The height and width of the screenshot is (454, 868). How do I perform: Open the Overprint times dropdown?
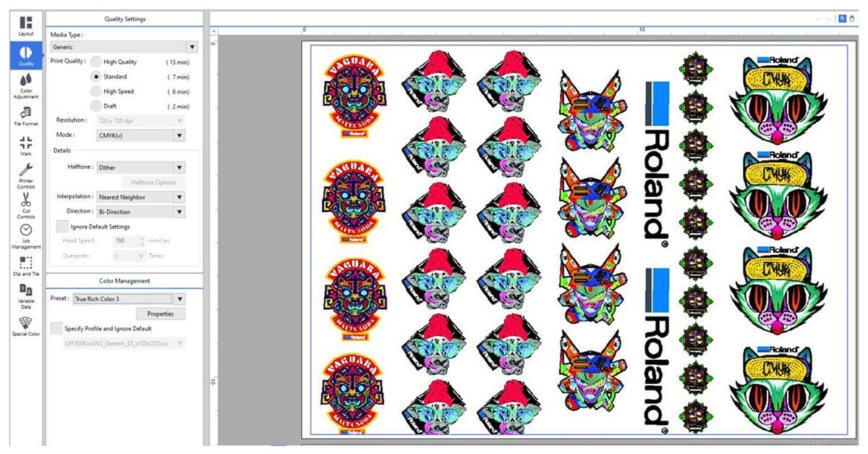tap(129, 256)
